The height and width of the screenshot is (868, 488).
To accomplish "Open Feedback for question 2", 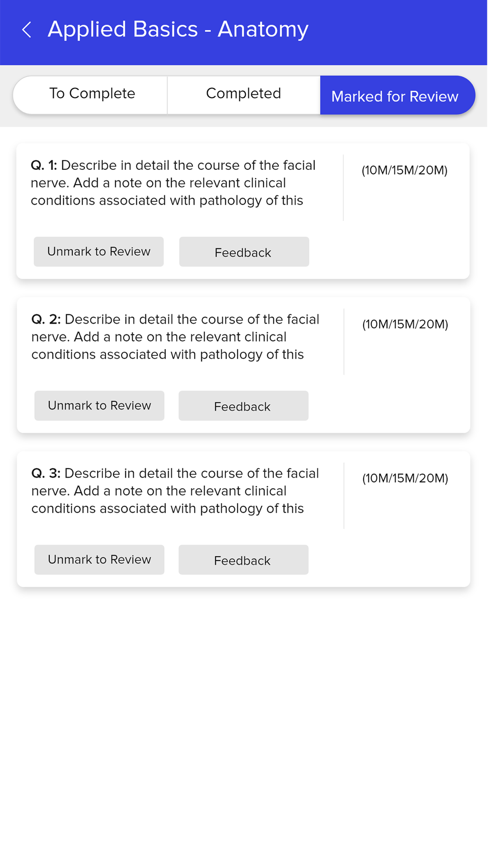I will [x=244, y=405].
